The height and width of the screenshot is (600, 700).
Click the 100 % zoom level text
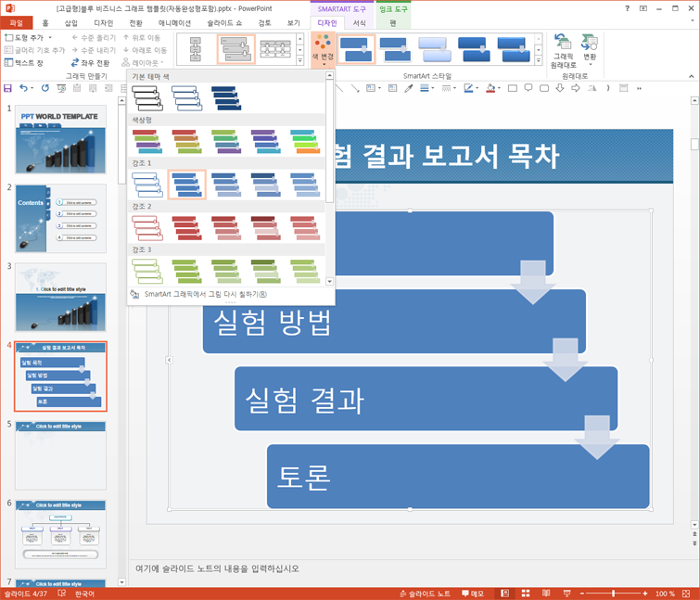(x=665, y=594)
